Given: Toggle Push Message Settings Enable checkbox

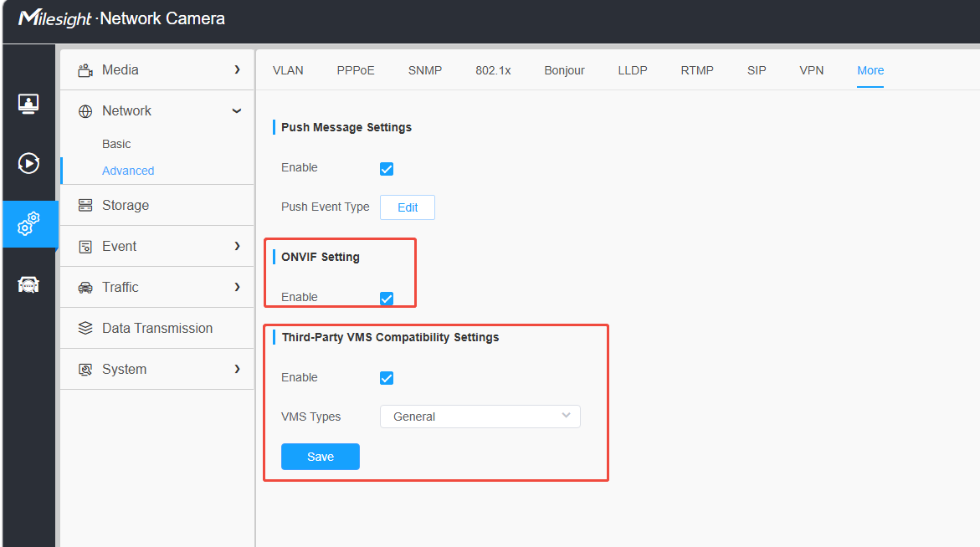Looking at the screenshot, I should click(387, 169).
